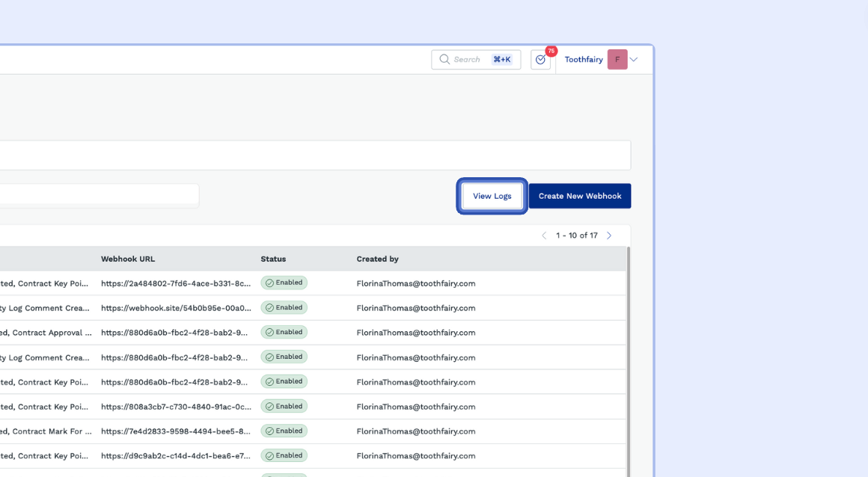Click Enabled badge for d9c9ab2c webhook row

(284, 456)
